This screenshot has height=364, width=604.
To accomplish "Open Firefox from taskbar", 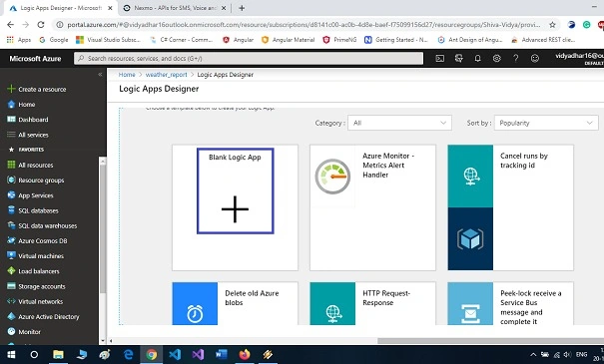I will (x=245, y=354).
